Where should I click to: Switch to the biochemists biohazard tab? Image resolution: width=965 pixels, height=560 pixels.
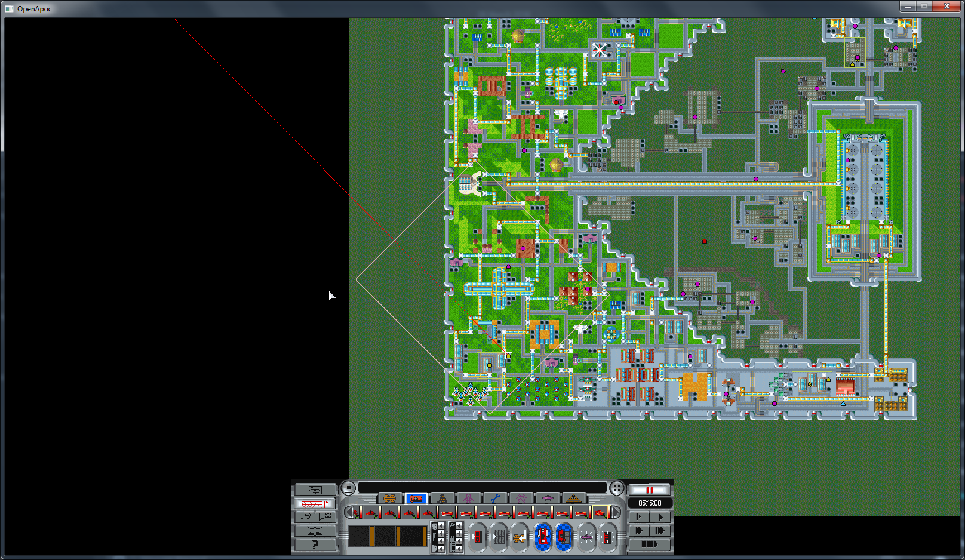(x=469, y=499)
